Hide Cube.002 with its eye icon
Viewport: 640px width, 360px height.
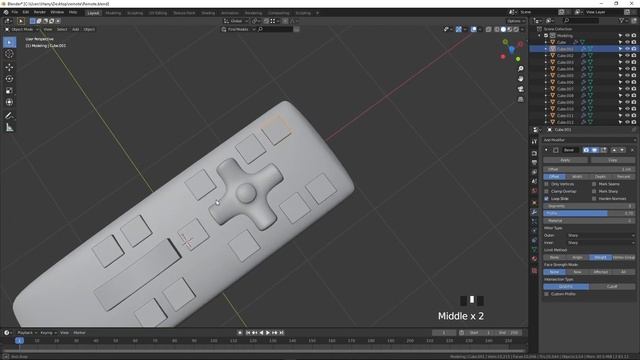pyautogui.click(x=627, y=56)
